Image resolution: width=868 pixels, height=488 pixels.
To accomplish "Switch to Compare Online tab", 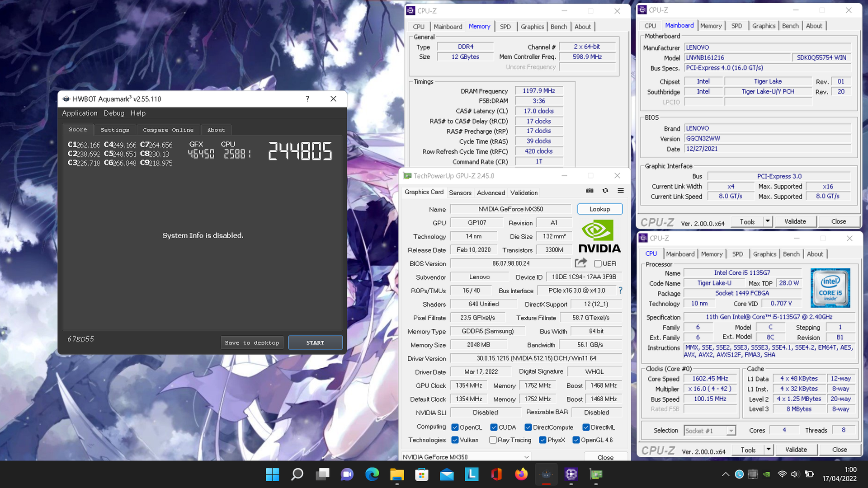I will [x=168, y=130].
